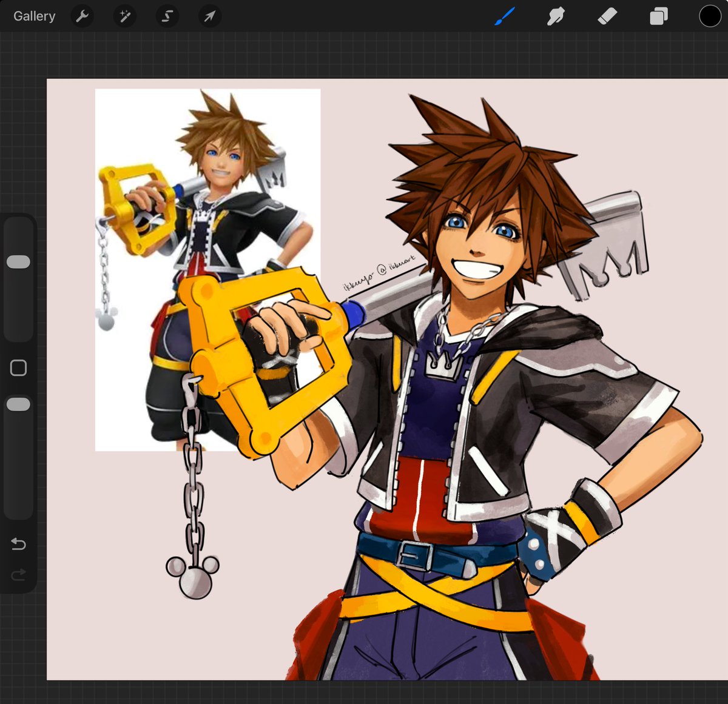Adjust the brush size slider
Screen dimensions: 728x704
(18, 261)
